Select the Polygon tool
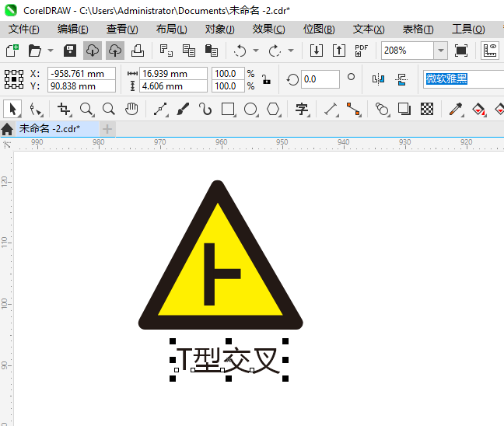The width and height of the screenshot is (504, 426). (x=273, y=110)
